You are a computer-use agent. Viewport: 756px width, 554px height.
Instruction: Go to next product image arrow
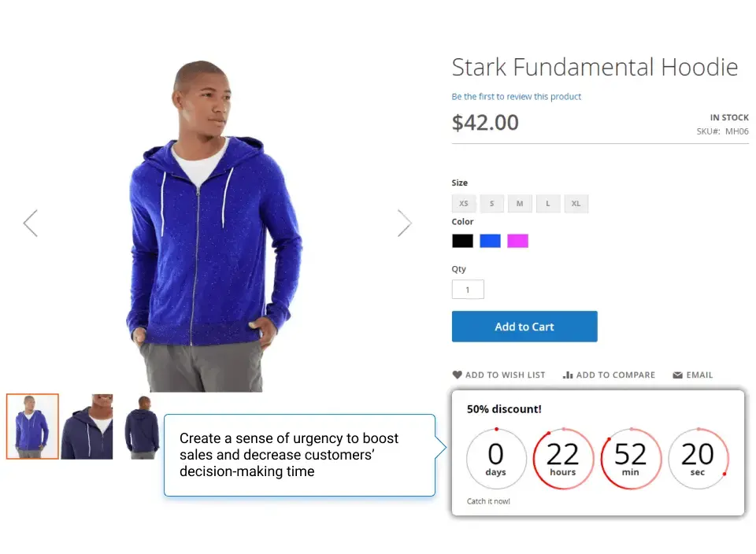click(x=404, y=223)
